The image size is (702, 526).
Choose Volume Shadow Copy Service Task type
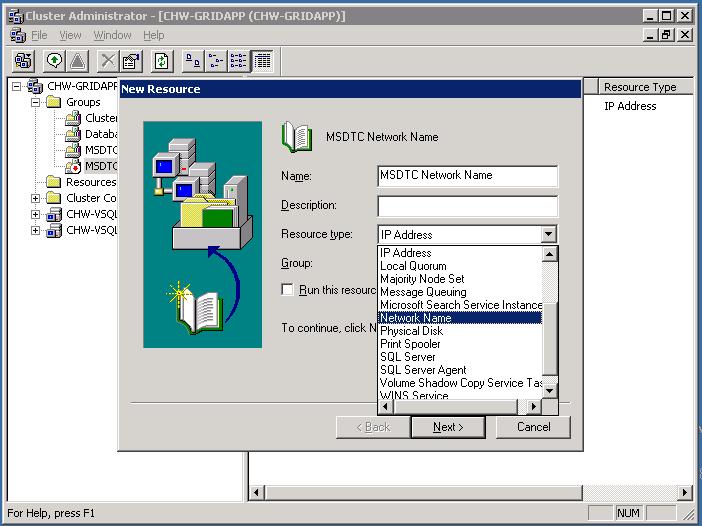tap(460, 383)
